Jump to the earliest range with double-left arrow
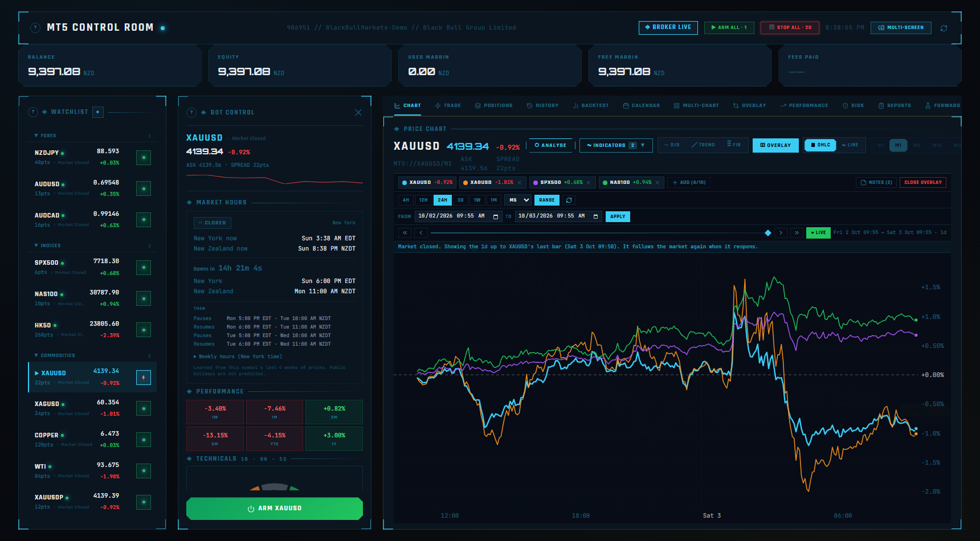Image resolution: width=980 pixels, height=541 pixels. pyautogui.click(x=405, y=232)
